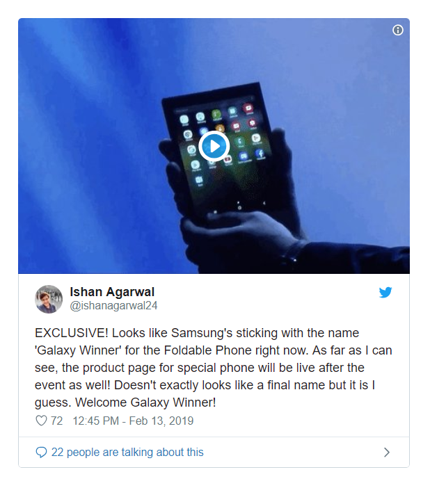Click the speech bubble reply icon

click(x=41, y=453)
